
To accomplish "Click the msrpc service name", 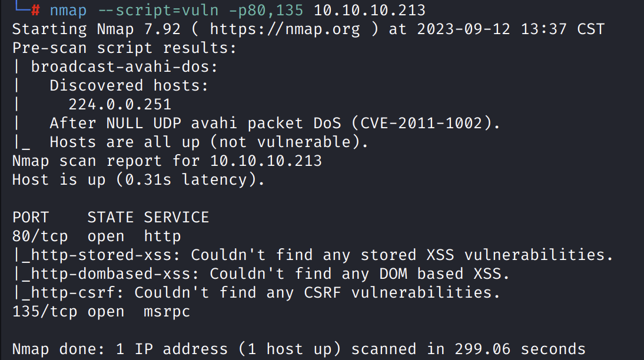I will click(167, 311).
